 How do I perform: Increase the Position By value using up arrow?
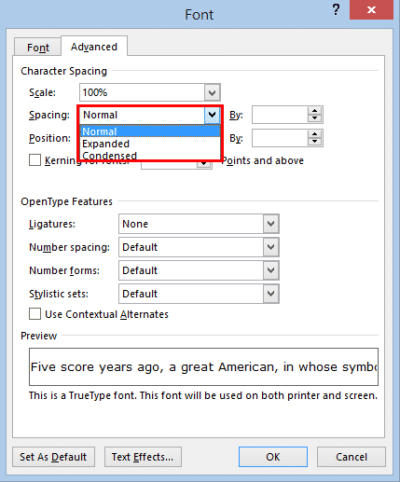coord(315,134)
